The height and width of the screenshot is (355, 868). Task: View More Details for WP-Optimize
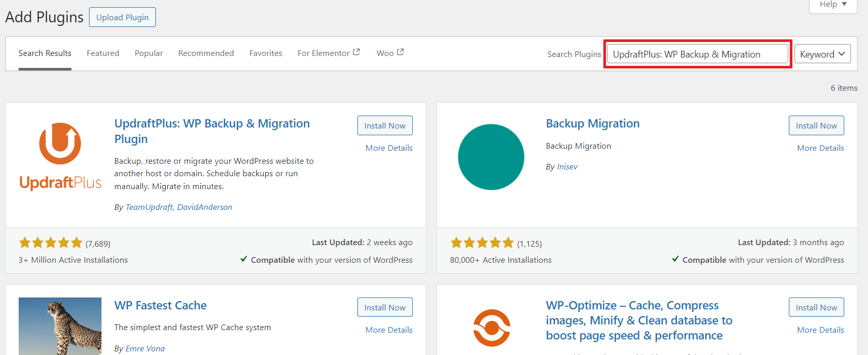[x=820, y=330]
